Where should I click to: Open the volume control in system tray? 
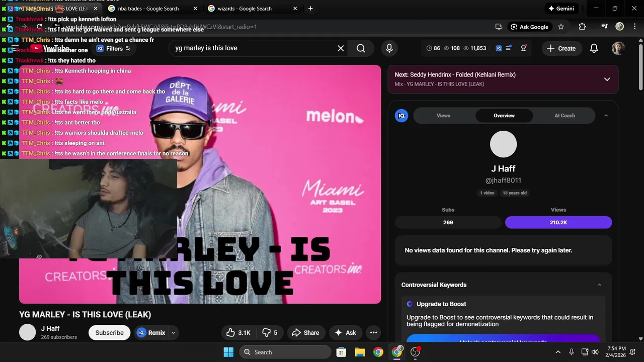[x=595, y=352]
